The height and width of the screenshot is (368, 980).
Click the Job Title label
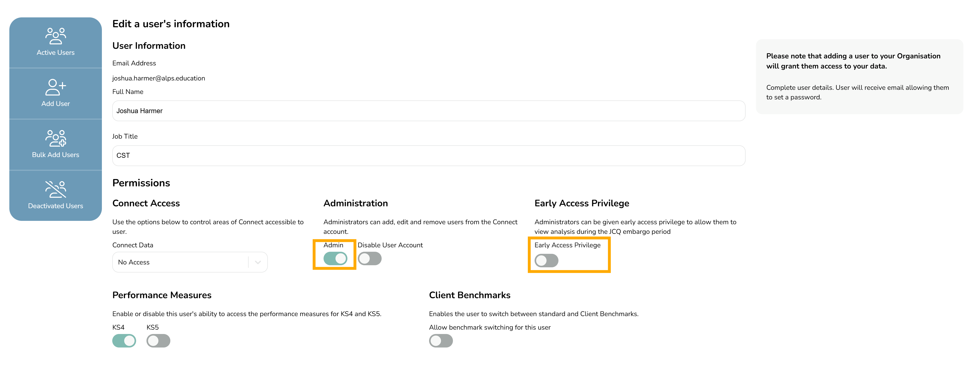point(125,137)
